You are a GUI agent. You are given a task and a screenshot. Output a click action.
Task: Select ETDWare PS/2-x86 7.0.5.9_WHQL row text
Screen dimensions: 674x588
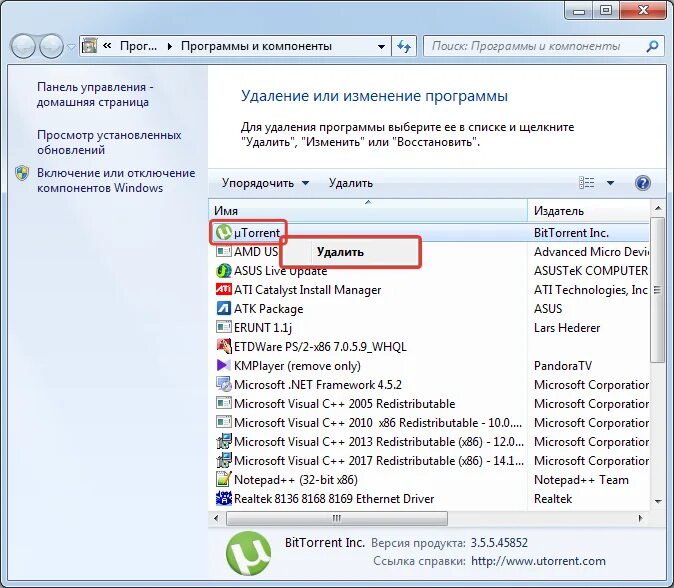[320, 347]
